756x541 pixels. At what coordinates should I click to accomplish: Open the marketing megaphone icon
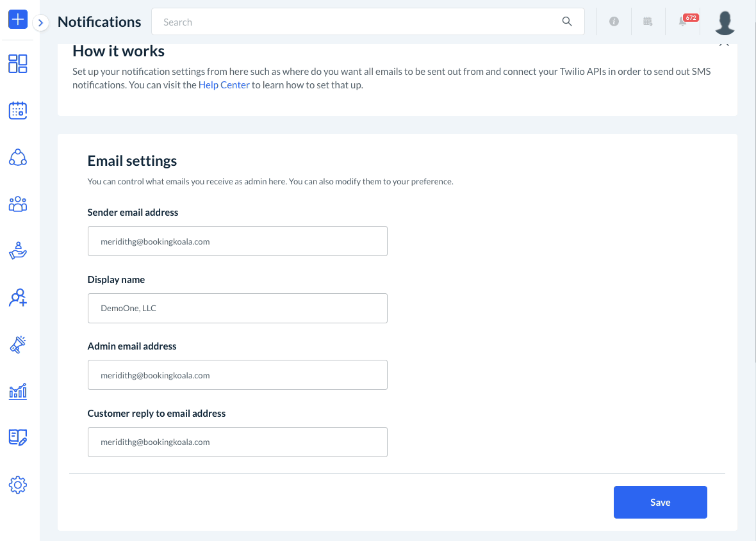(18, 344)
